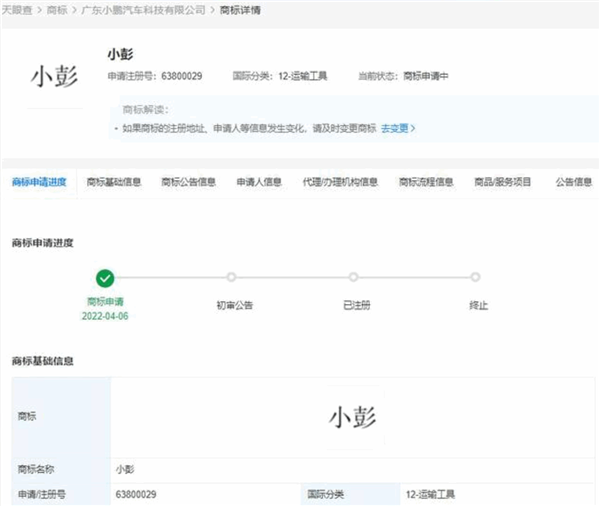Click the header 国际分类: 12-运输工具 text

tap(280, 76)
